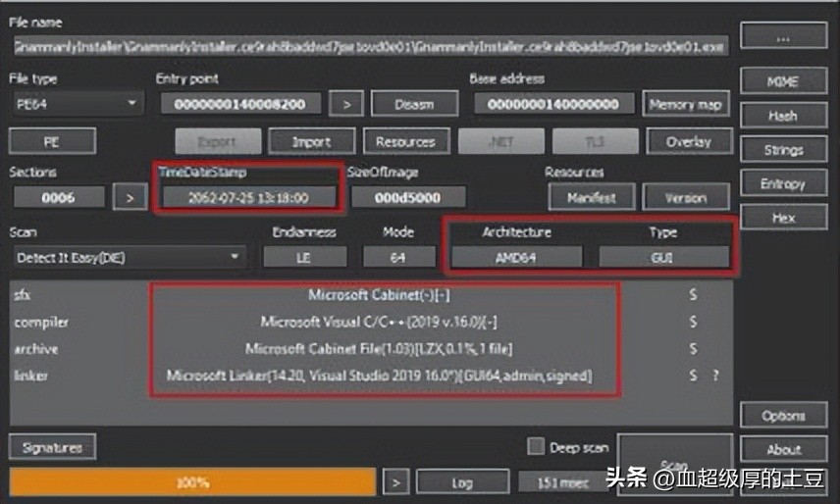The width and height of the screenshot is (840, 504).
Task: Click the Base address value field
Action: pos(553,104)
